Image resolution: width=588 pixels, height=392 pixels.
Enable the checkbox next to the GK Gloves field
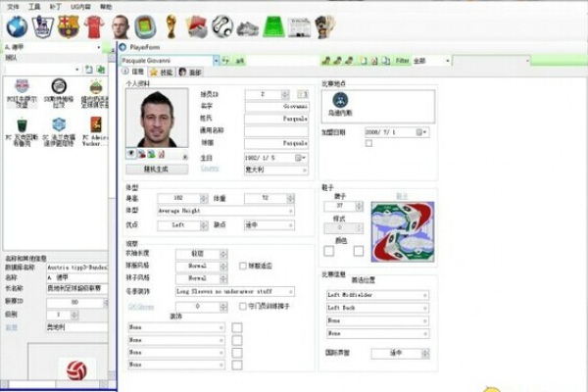243,307
